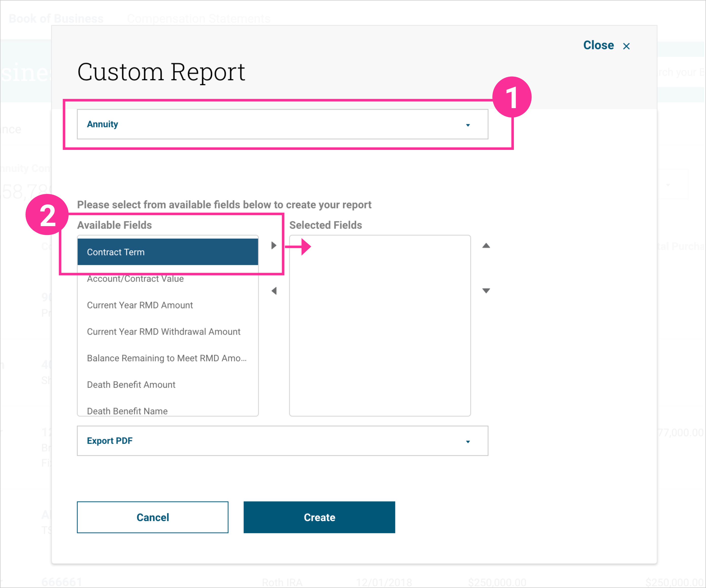Screen dimensions: 706x588
Task: Select Balance Remaining to Meet RMD field
Action: 166,358
